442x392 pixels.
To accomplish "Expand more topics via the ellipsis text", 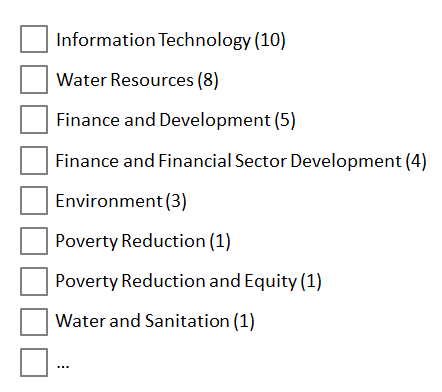I will tap(63, 366).
